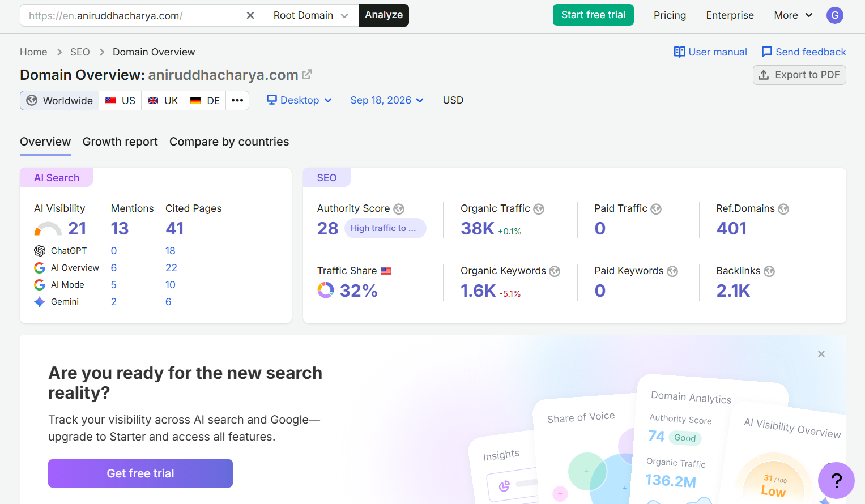Screen dimensions: 865x504
Task: Navigate to Home breadcrumb
Action: 33,52
